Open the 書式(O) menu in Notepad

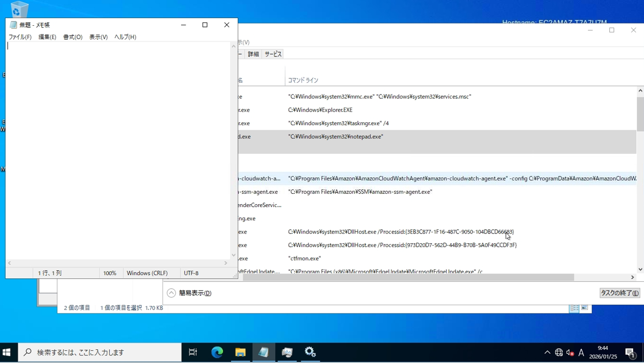(x=72, y=37)
